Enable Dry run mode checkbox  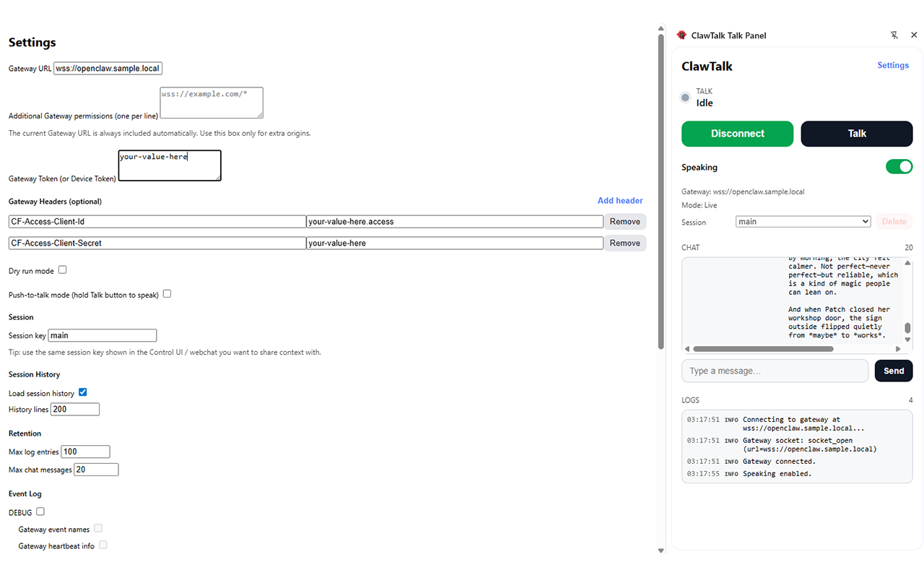click(62, 269)
